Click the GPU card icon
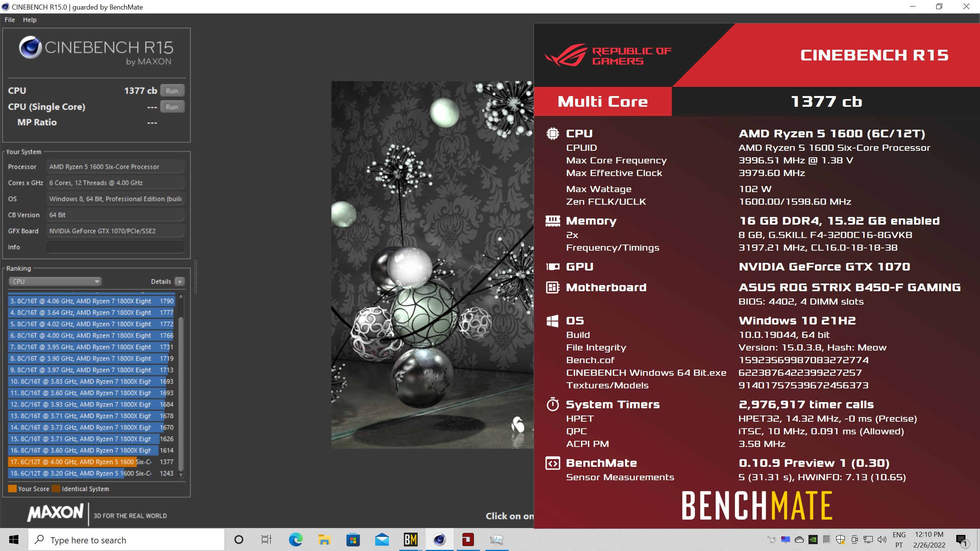Screen dimensions: 980x551 pyautogui.click(x=552, y=267)
